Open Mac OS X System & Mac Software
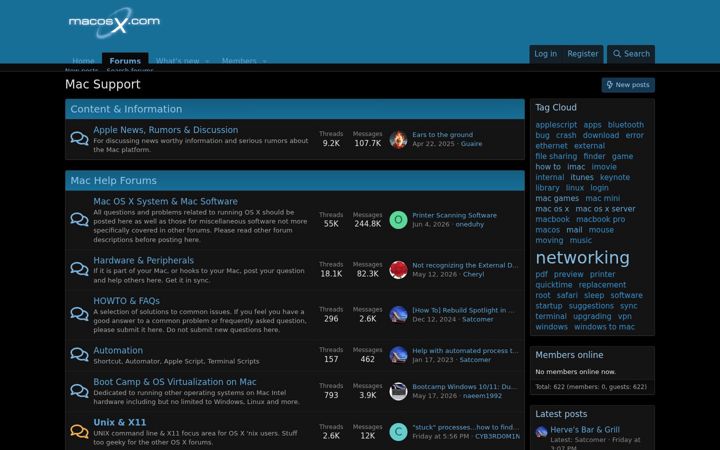This screenshot has width=720, height=450. coord(165,201)
